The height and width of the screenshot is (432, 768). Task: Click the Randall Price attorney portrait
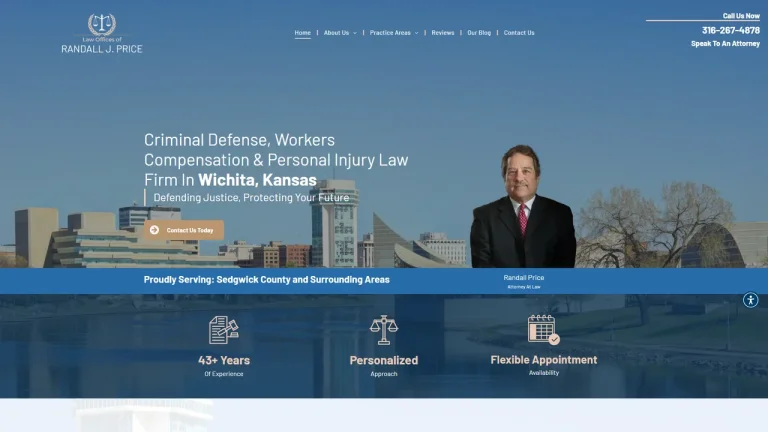point(523,206)
